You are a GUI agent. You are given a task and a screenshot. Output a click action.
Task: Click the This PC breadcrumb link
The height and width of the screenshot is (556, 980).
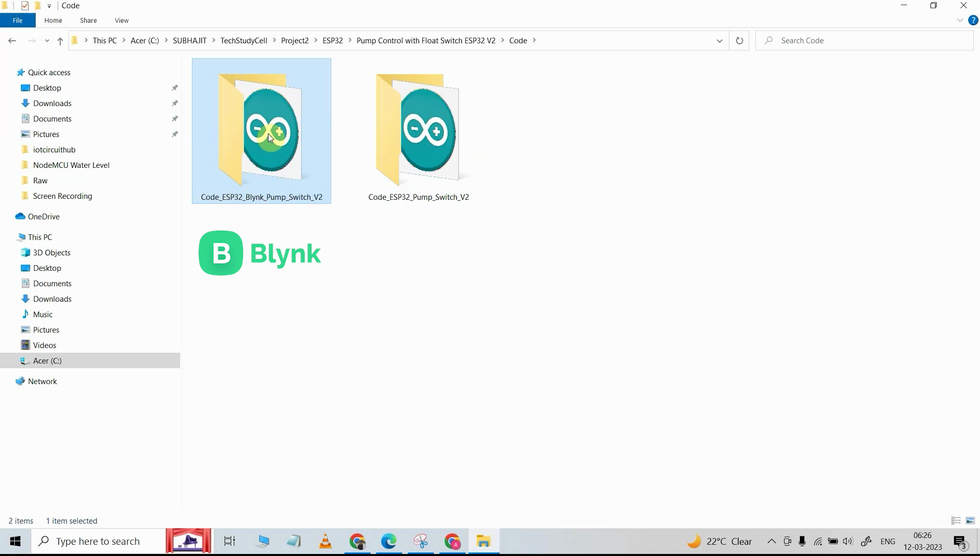tap(106, 40)
